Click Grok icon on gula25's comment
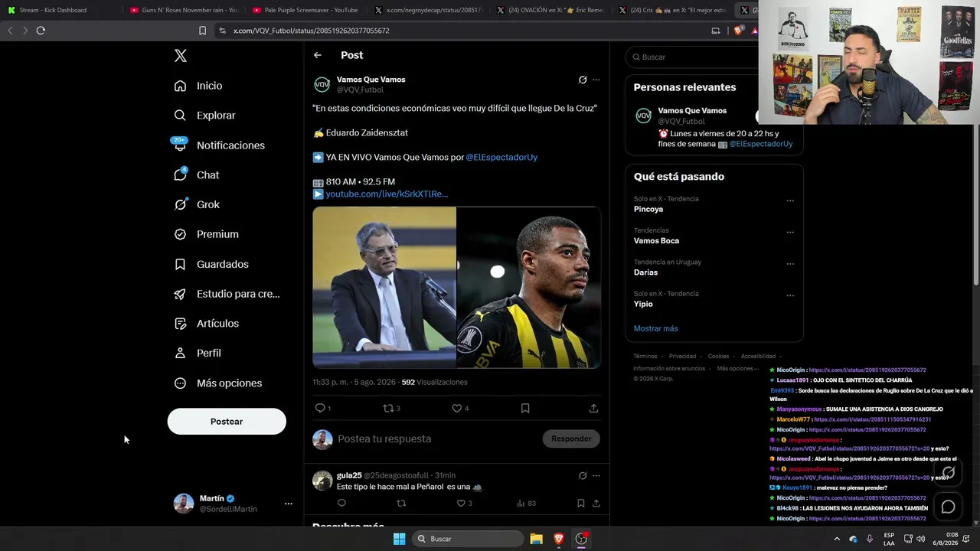The width and height of the screenshot is (980, 551). [583, 476]
